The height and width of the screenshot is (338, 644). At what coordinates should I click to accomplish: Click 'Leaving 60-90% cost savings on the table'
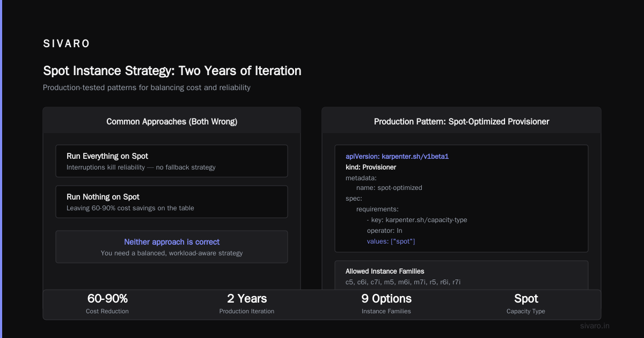(130, 208)
